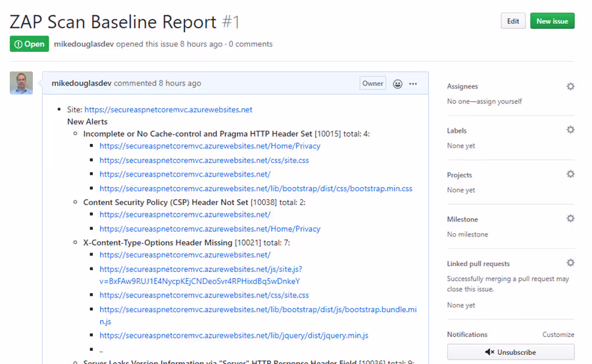
Task: Click 'Content Security Policy (CSP) Header Not Set'
Action: [166, 202]
